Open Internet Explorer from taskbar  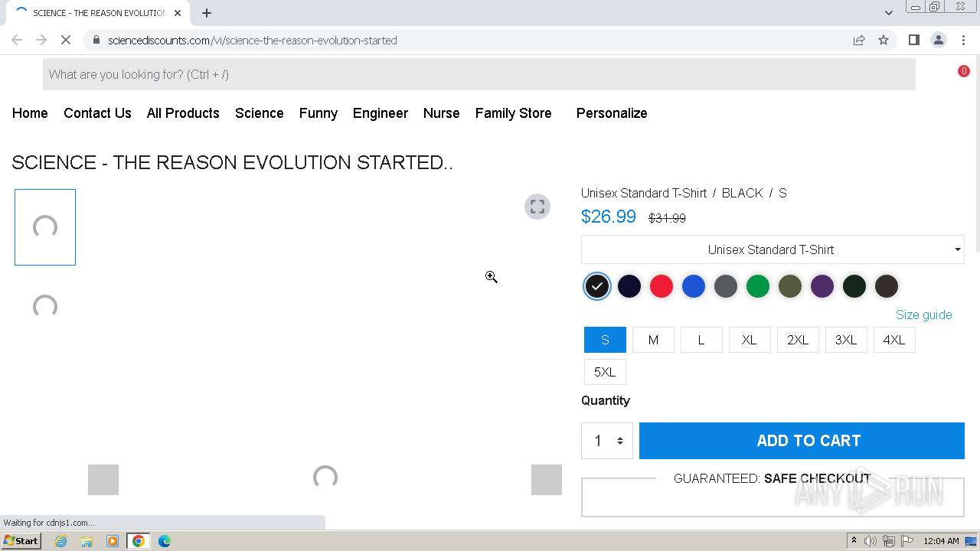click(61, 541)
